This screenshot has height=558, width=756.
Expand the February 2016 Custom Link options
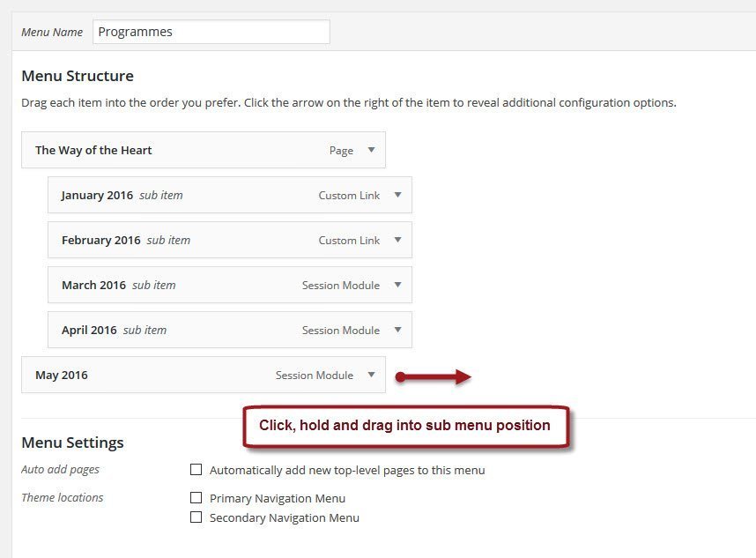pos(397,240)
